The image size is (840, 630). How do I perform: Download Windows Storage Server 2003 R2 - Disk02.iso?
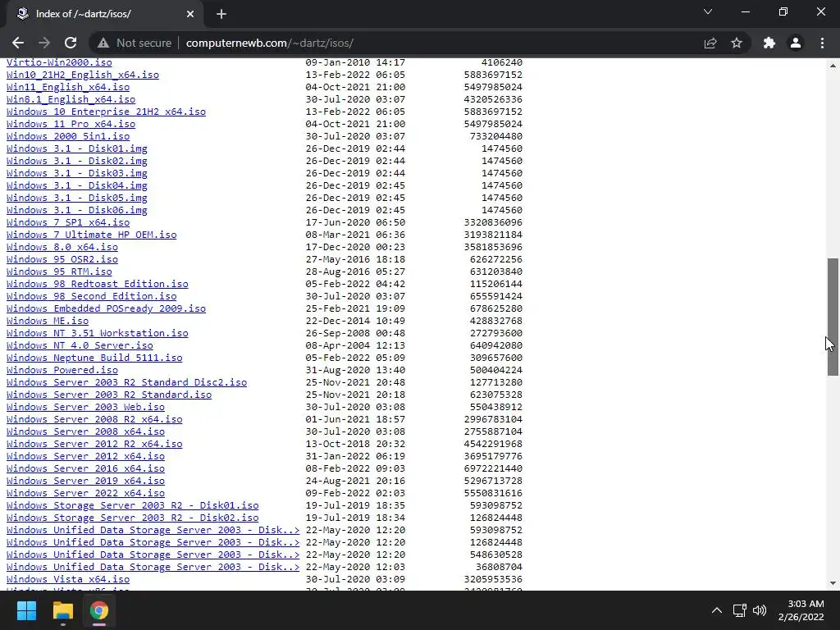132,518
